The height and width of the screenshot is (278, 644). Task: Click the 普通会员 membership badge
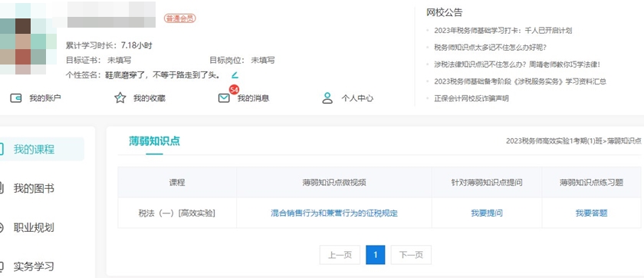pos(179,18)
